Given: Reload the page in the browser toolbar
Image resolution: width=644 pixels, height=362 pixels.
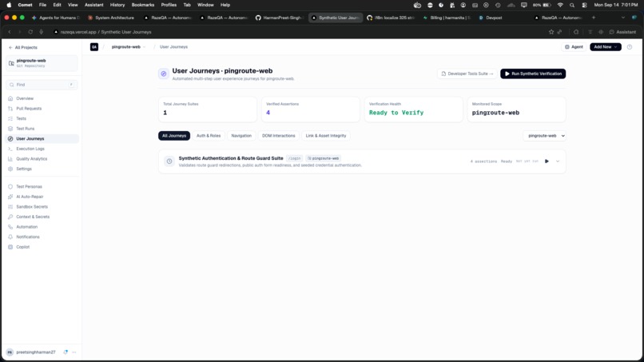Looking at the screenshot, I should [30, 32].
